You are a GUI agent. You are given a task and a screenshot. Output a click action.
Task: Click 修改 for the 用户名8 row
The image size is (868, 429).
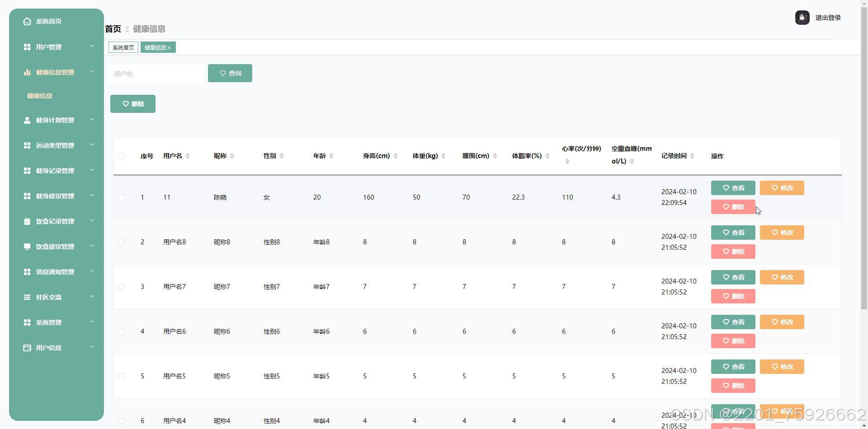click(782, 233)
